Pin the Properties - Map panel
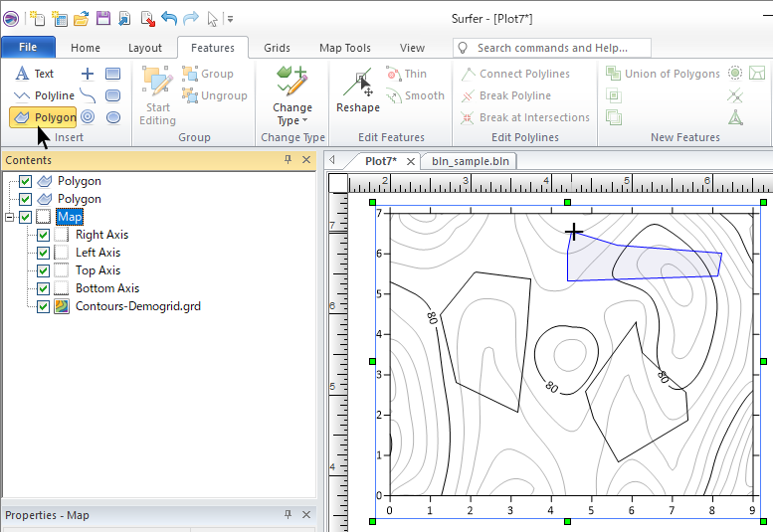 [288, 515]
